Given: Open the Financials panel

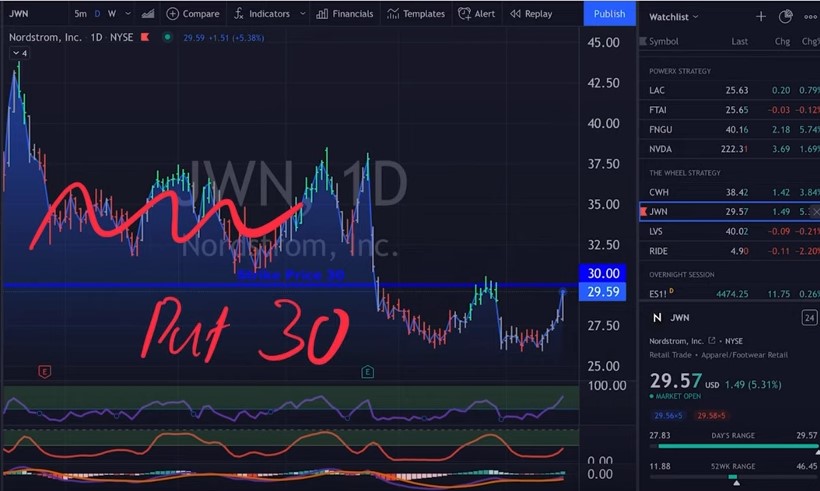Looking at the screenshot, I should tap(345, 14).
